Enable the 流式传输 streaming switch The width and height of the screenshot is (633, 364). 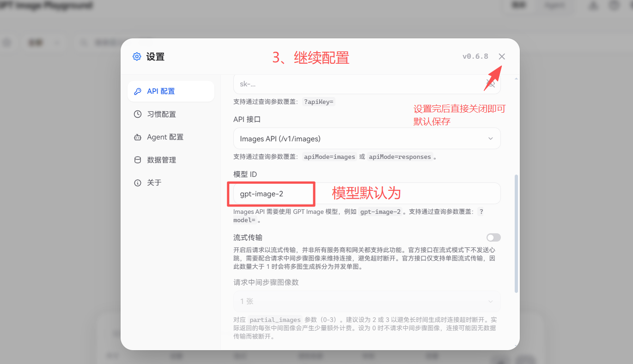tap(493, 237)
